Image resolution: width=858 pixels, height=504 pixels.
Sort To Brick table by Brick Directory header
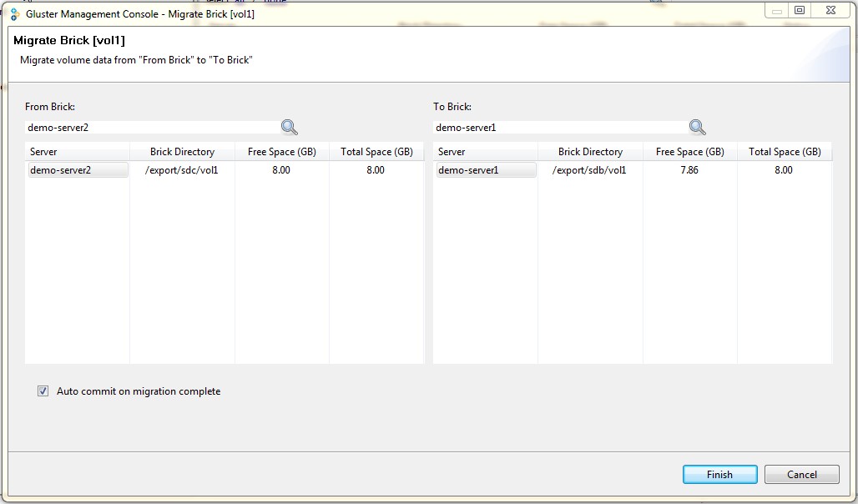[x=590, y=152]
